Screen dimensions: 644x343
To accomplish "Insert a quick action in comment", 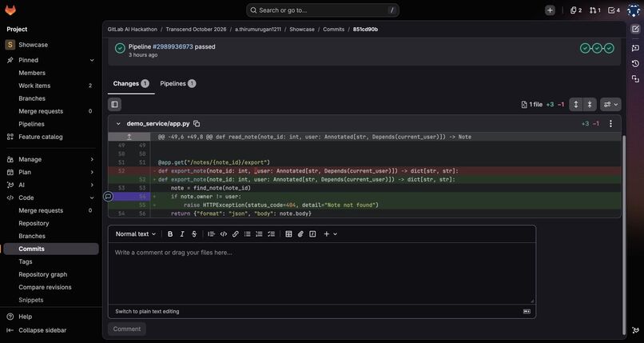I will [312, 233].
